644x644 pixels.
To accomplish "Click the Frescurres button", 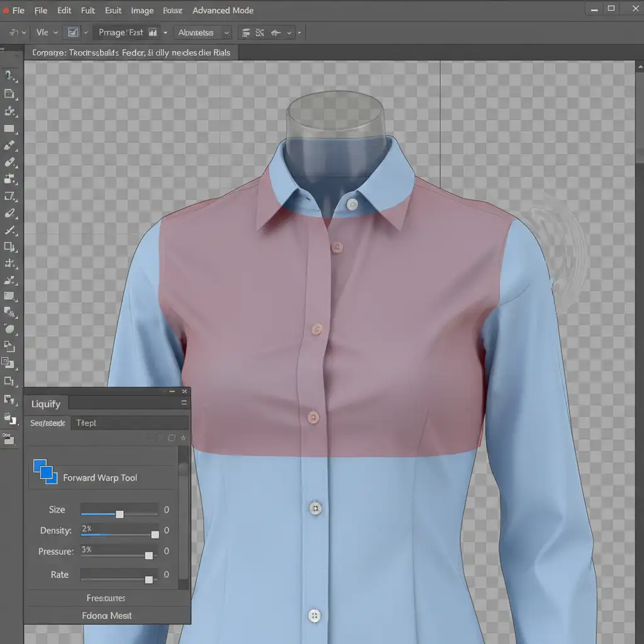I will pyautogui.click(x=106, y=597).
